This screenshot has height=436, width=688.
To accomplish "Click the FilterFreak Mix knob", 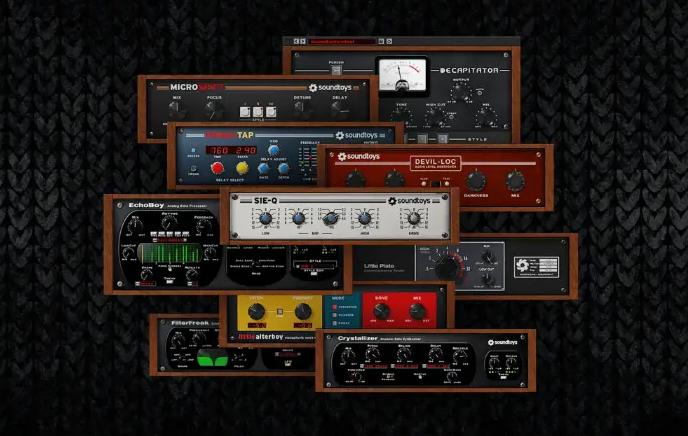I will tap(177, 340).
